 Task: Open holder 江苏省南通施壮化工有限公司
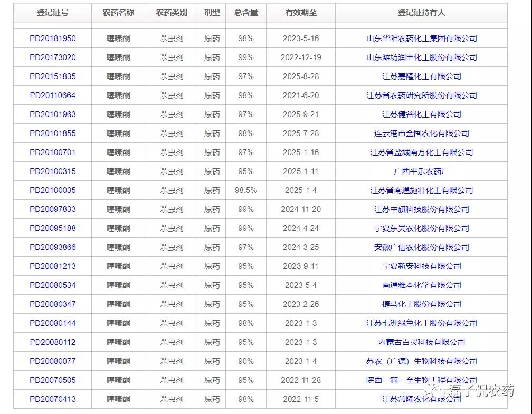click(421, 190)
